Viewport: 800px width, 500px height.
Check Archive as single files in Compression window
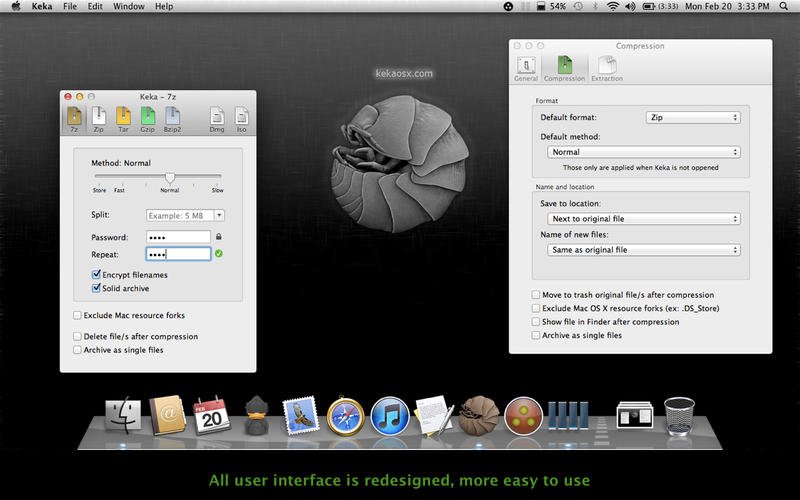tap(536, 335)
